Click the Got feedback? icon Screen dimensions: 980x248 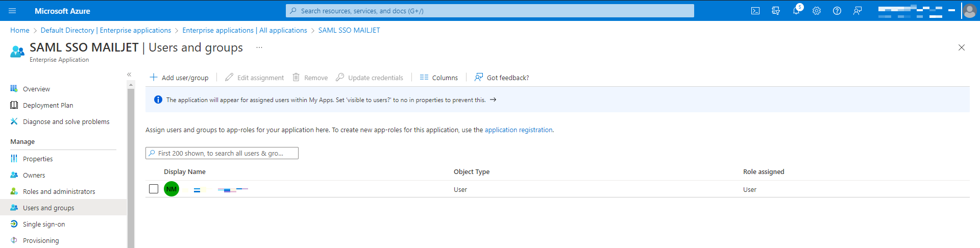pos(478,77)
